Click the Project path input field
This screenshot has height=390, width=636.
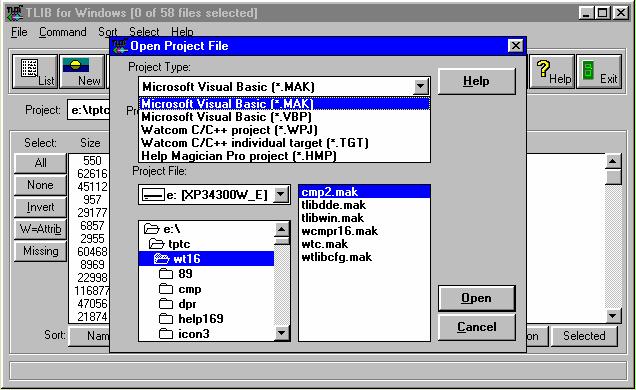pyautogui.click(x=88, y=110)
